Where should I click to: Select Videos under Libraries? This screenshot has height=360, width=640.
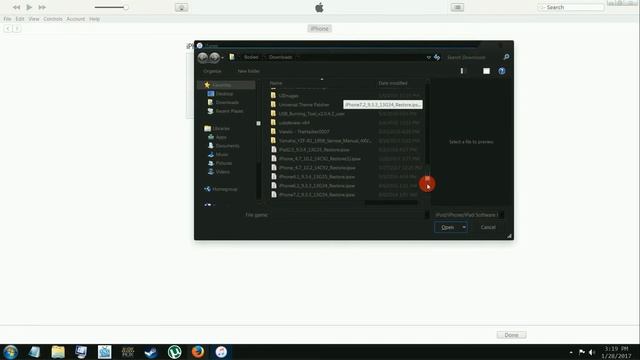click(222, 171)
